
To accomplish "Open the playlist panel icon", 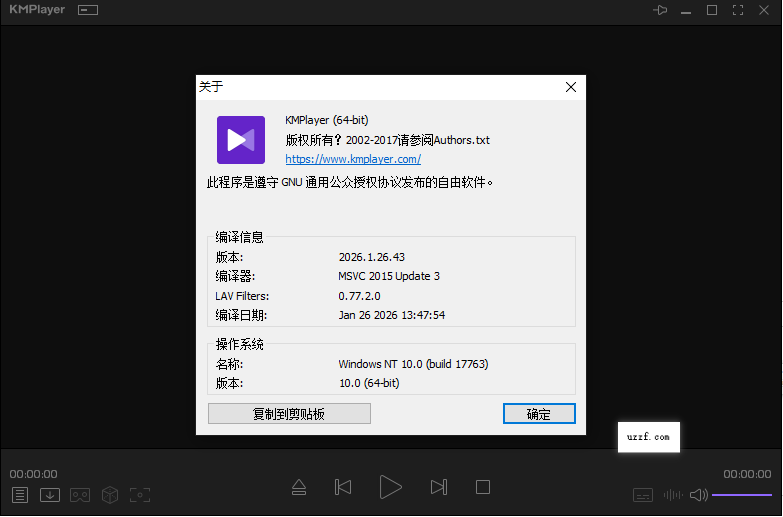I will click(x=20, y=495).
